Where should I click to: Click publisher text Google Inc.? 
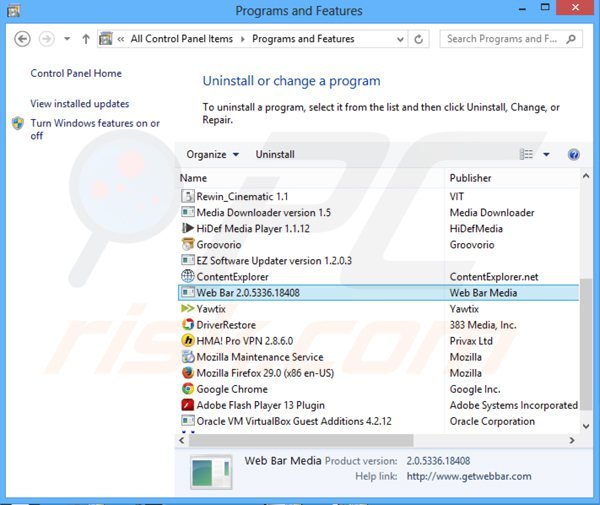(x=475, y=389)
